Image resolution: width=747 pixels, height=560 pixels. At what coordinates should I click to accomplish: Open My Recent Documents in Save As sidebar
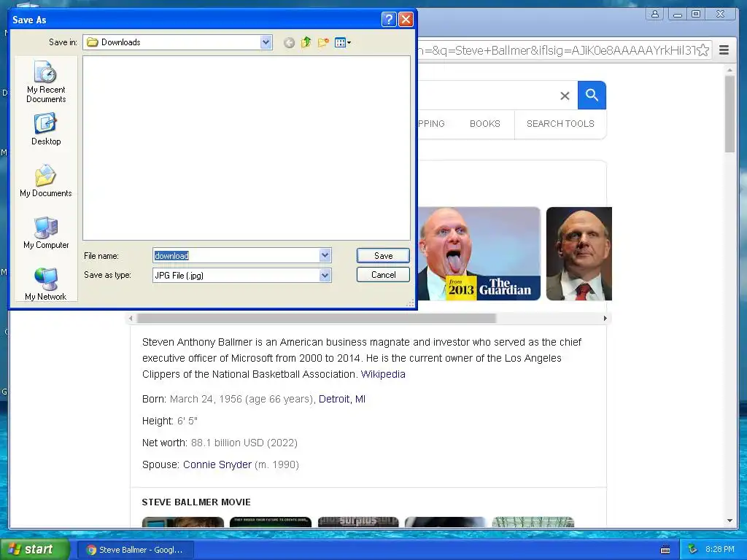(46, 82)
